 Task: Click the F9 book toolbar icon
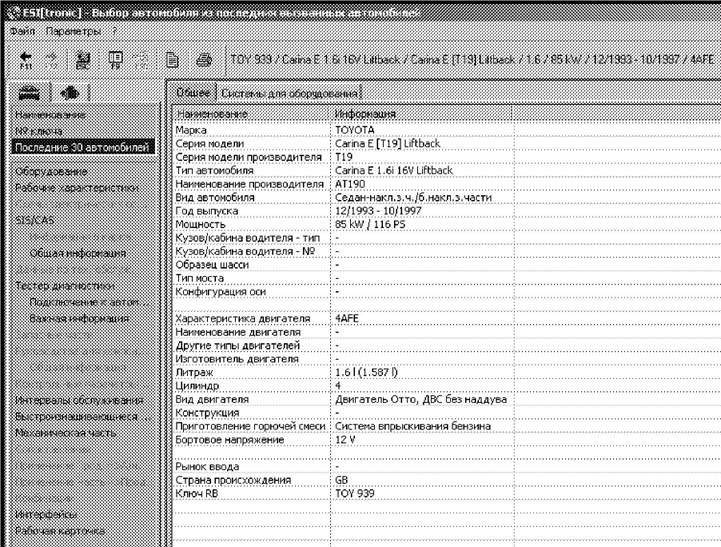pyautogui.click(x=115, y=60)
